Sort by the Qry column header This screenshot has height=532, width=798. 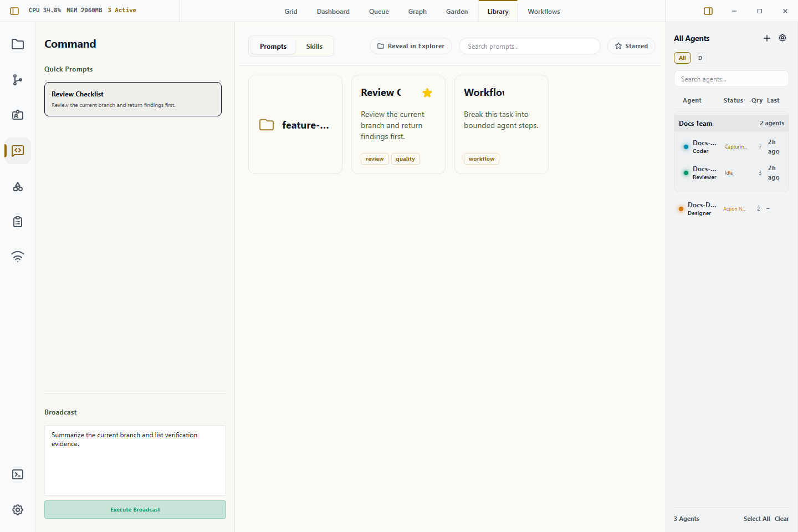click(757, 100)
